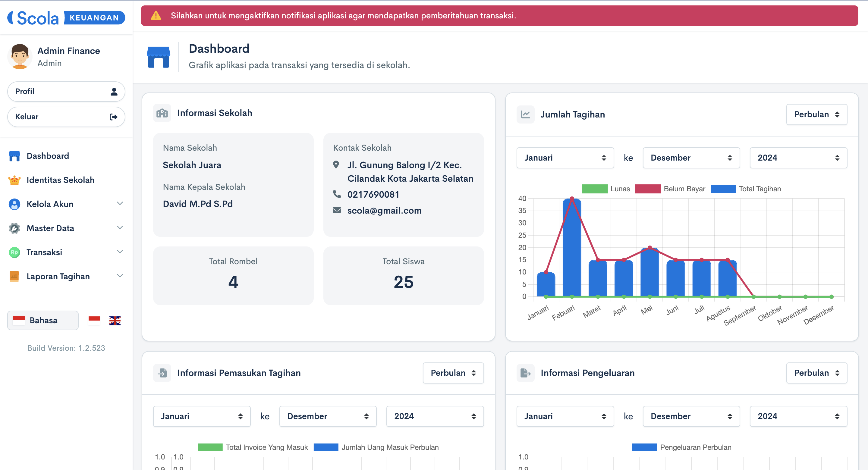The width and height of the screenshot is (868, 470).
Task: Click the Master Data gear icon
Action: point(14,228)
